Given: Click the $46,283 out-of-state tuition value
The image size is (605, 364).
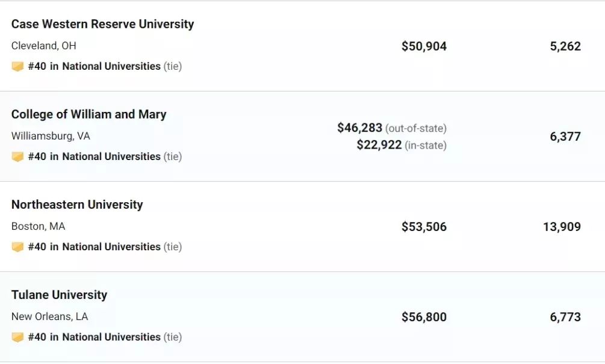Looking at the screenshot, I should coord(359,128).
